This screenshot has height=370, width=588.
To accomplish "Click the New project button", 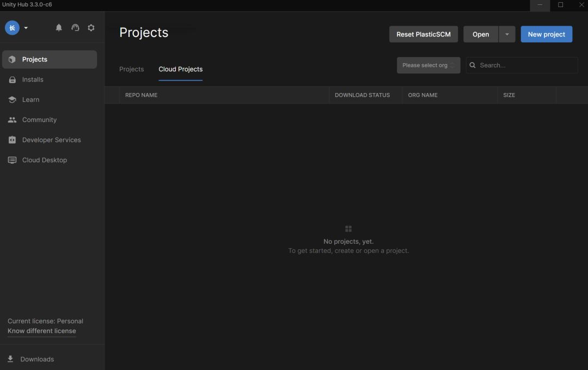I will click(547, 34).
